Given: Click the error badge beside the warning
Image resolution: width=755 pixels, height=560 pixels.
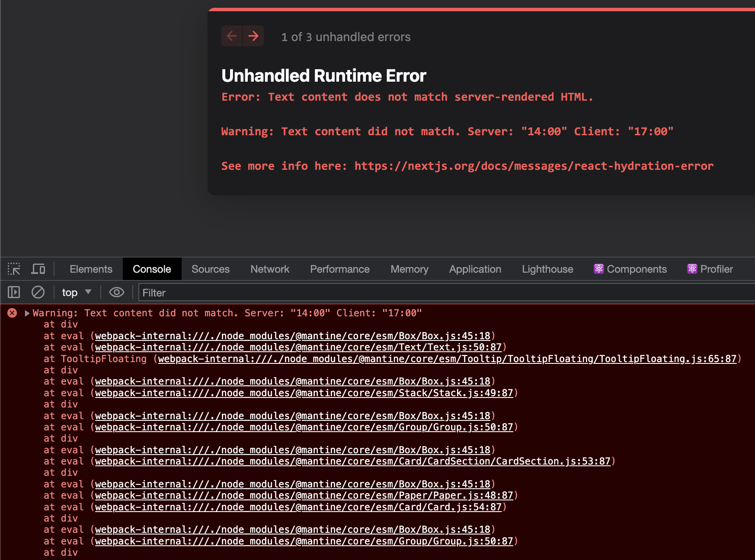Looking at the screenshot, I should (12, 313).
